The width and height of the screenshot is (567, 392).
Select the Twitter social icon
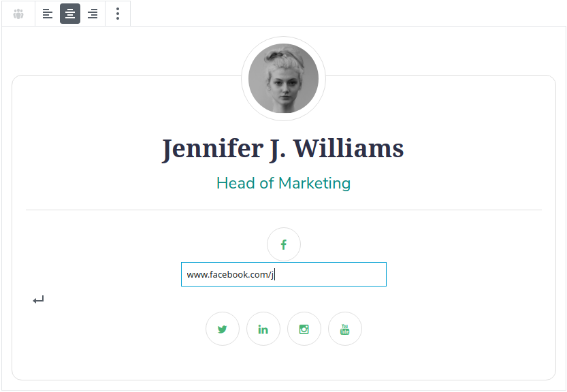click(x=223, y=329)
